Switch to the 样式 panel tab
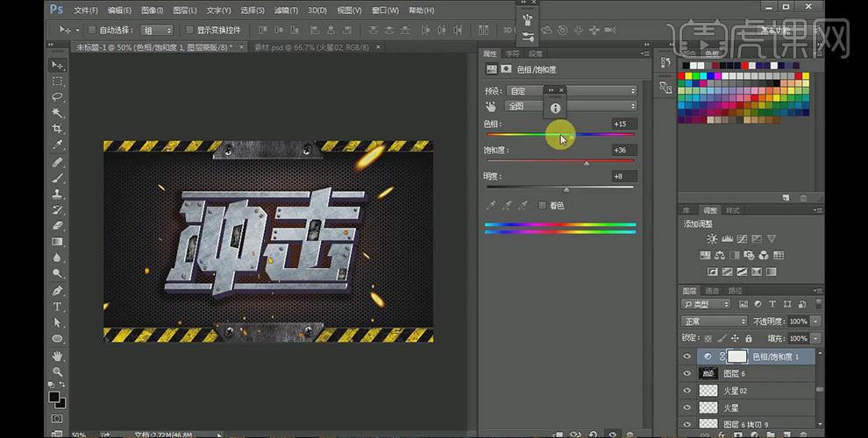 [733, 210]
